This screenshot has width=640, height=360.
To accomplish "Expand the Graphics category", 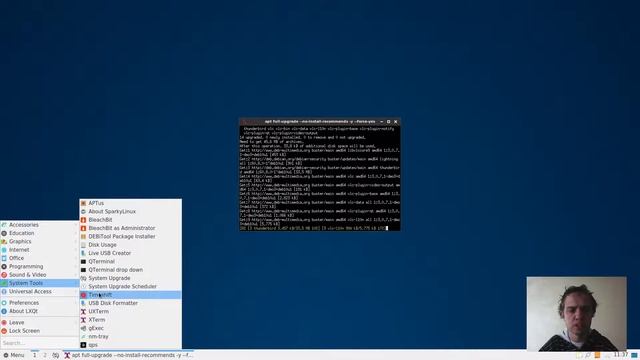I will click(x=40, y=242).
